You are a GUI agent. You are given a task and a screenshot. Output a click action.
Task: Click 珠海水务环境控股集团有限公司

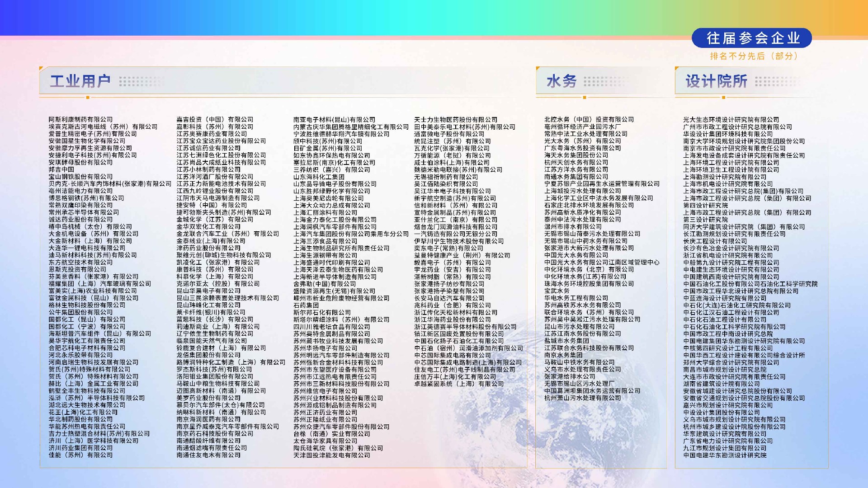click(x=590, y=284)
